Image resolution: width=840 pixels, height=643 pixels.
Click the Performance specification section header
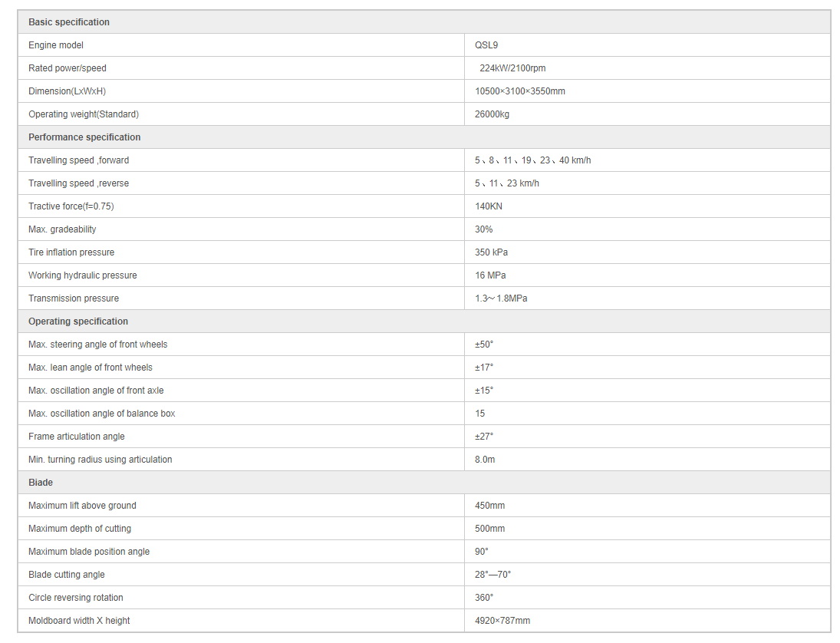pos(84,137)
